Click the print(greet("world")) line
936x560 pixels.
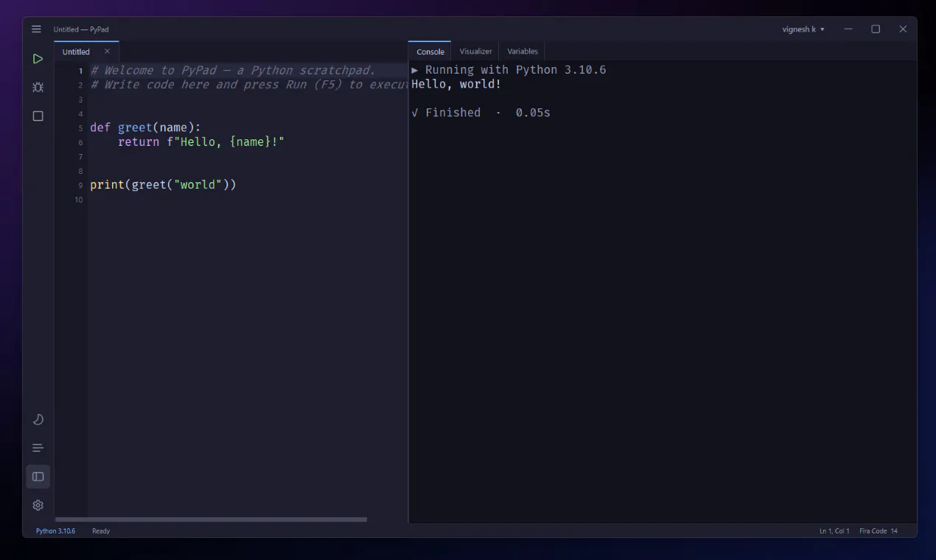(163, 184)
